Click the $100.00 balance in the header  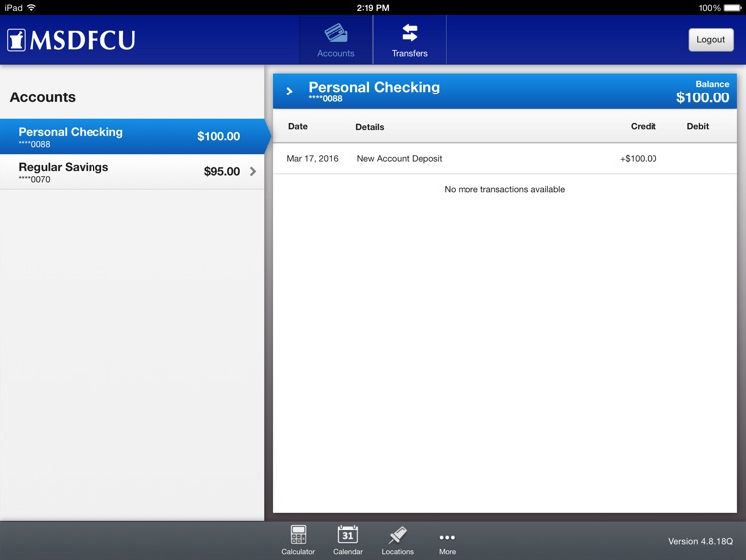coord(702,97)
